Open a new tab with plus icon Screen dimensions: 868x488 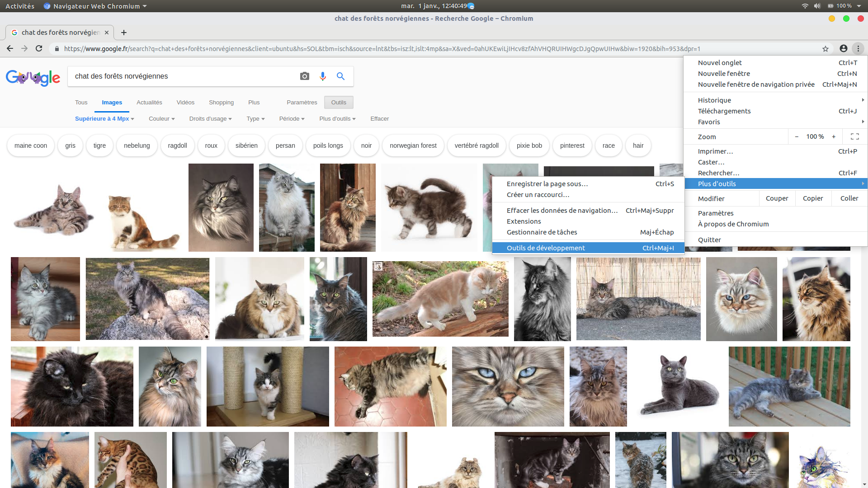click(124, 33)
